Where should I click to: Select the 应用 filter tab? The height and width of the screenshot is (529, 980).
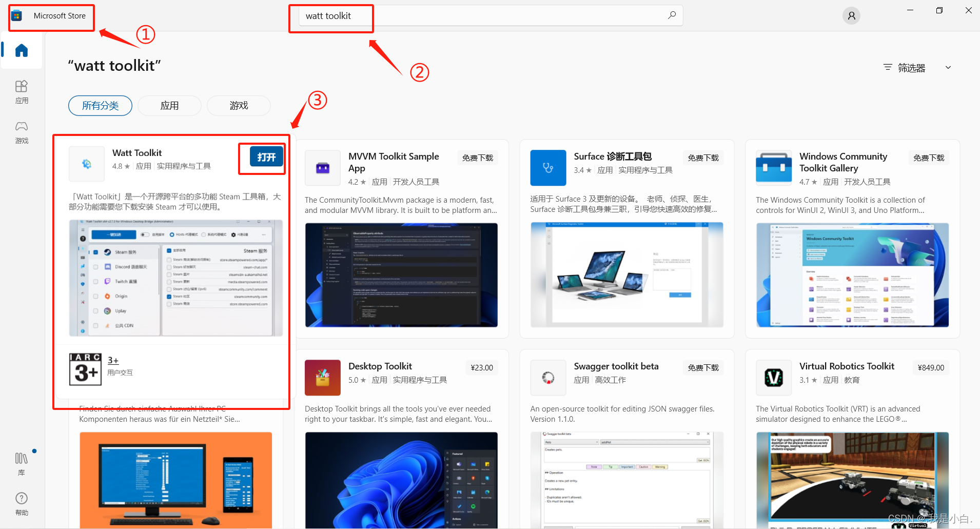click(x=169, y=106)
